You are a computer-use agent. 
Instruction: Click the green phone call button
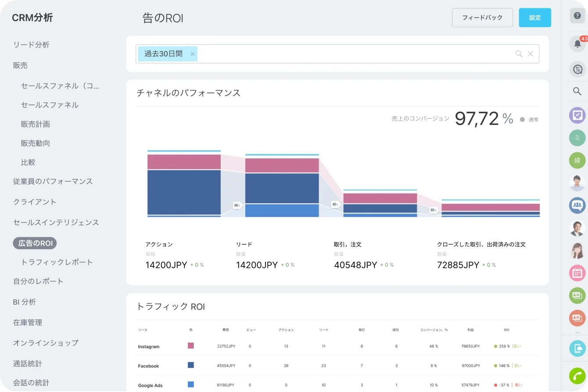577,376
